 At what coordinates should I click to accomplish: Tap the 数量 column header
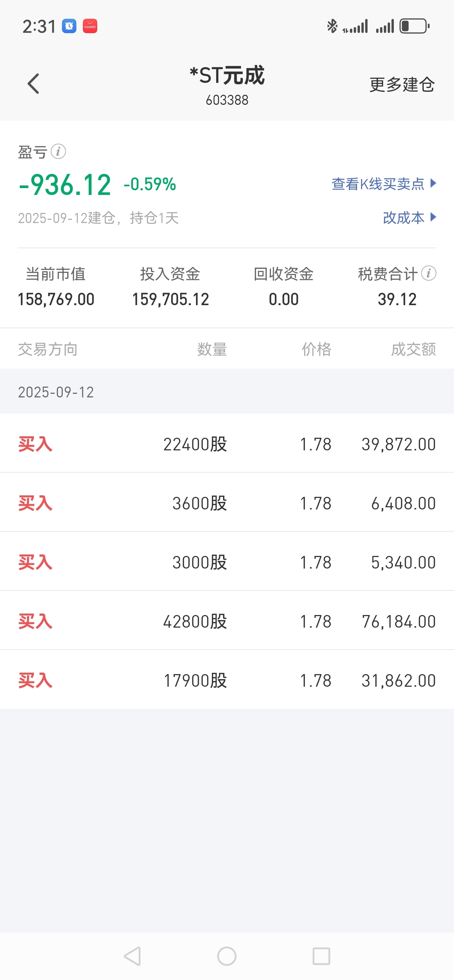click(x=212, y=349)
